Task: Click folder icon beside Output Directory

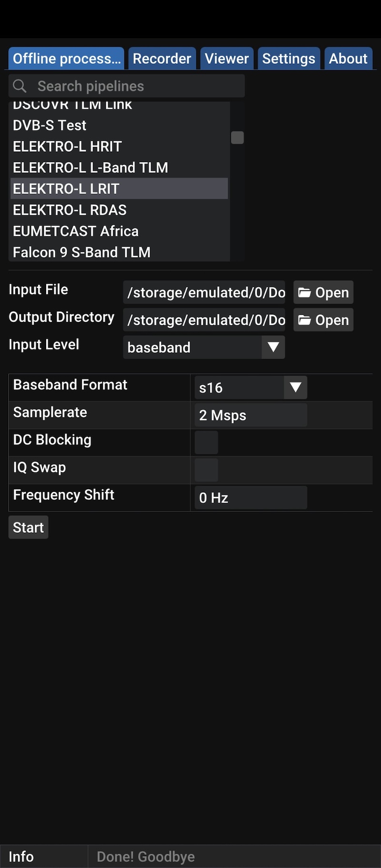Action: coord(304,320)
